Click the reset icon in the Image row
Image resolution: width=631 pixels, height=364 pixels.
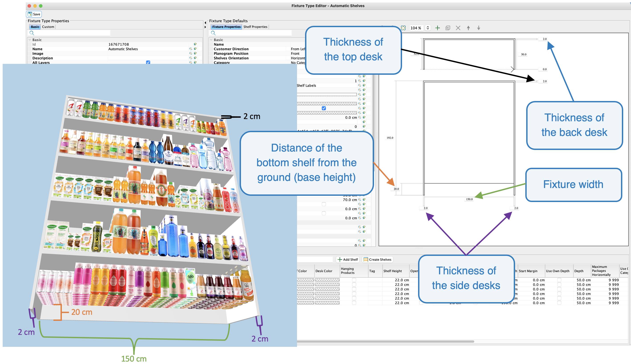[191, 53]
